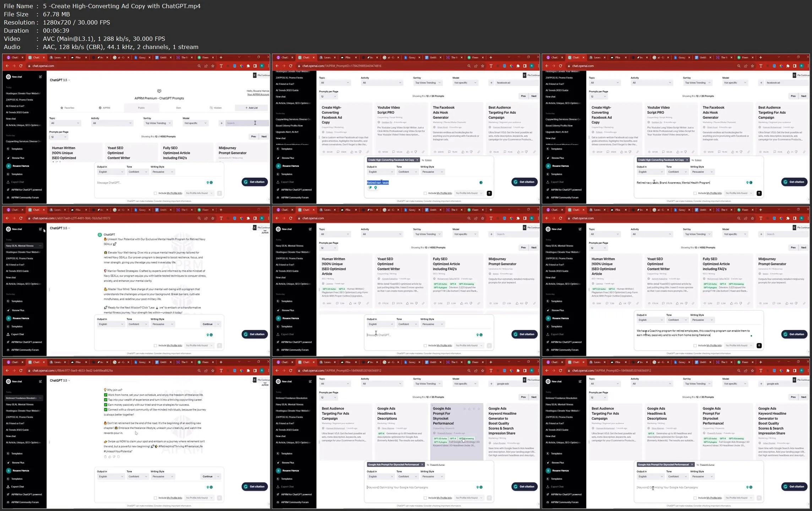Tick Include My Profile Info in Navy SEAL response frame
This screenshot has width=812, height=511.
click(155, 346)
